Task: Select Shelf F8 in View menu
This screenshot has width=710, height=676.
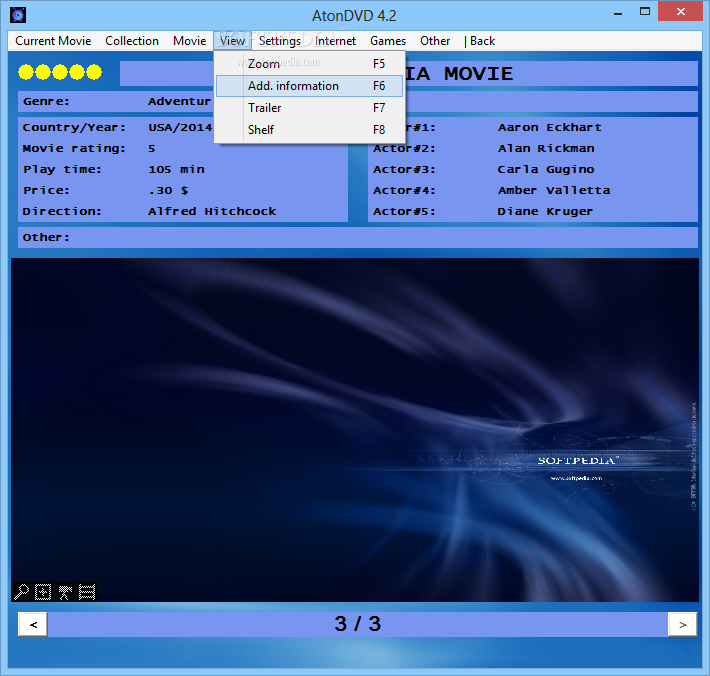Action: click(310, 130)
